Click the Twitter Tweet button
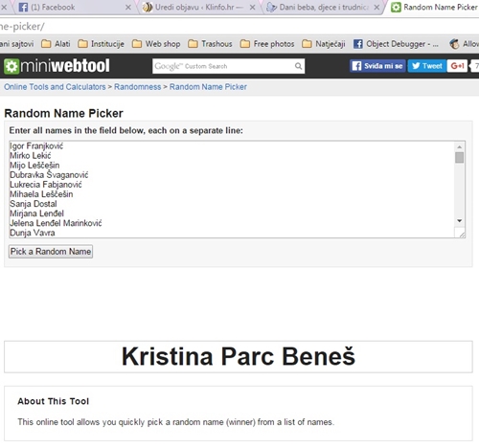The height and width of the screenshot is (448, 479). [426, 66]
